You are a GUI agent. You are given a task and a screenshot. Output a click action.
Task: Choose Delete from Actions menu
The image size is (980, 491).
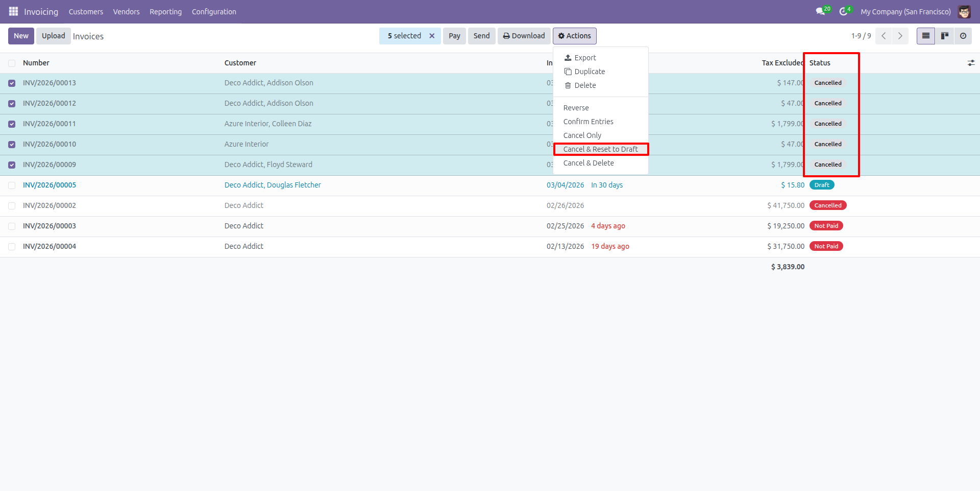pyautogui.click(x=601, y=85)
